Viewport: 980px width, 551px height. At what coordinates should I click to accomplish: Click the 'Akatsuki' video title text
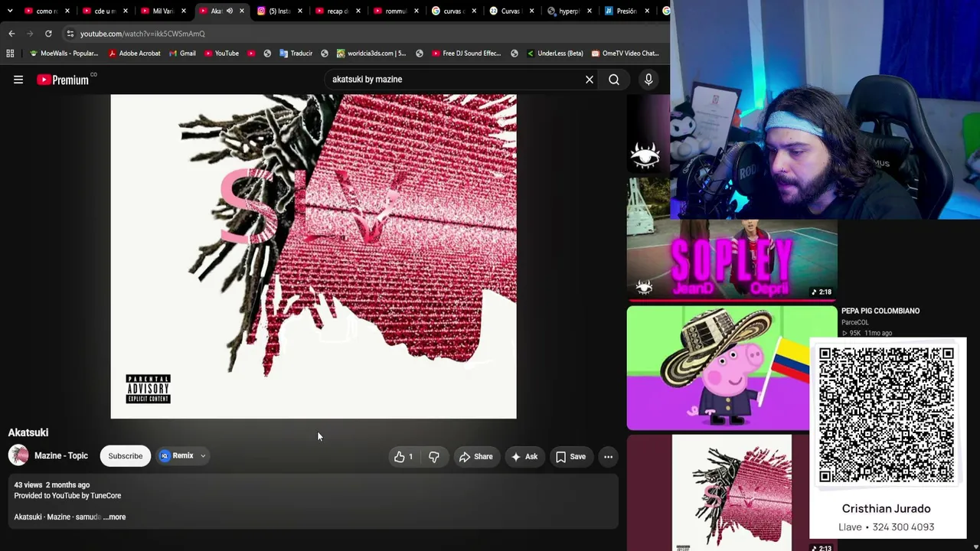point(28,433)
